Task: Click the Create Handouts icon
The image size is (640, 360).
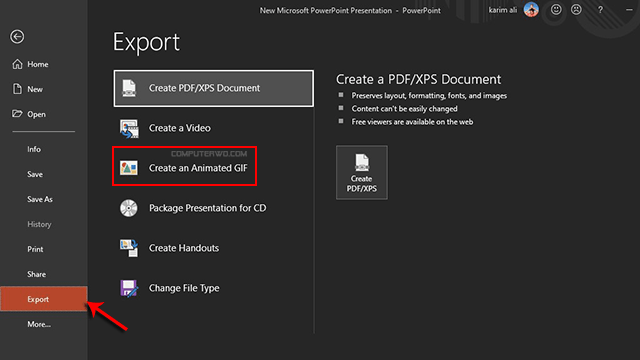Action: (129, 248)
